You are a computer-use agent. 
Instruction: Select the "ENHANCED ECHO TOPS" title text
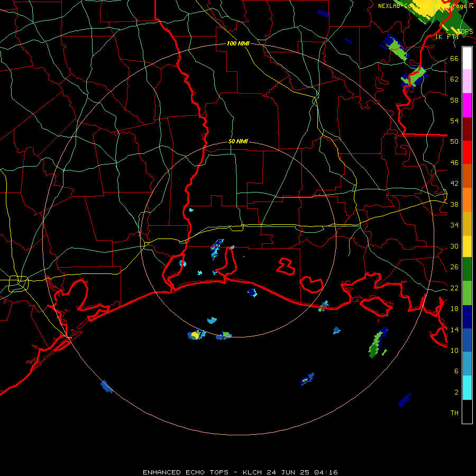[186, 472]
